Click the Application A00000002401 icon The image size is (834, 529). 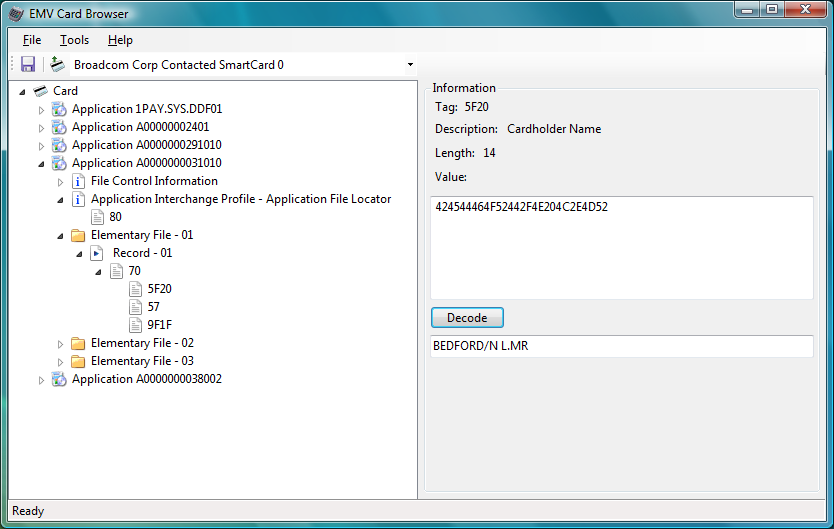click(59, 127)
